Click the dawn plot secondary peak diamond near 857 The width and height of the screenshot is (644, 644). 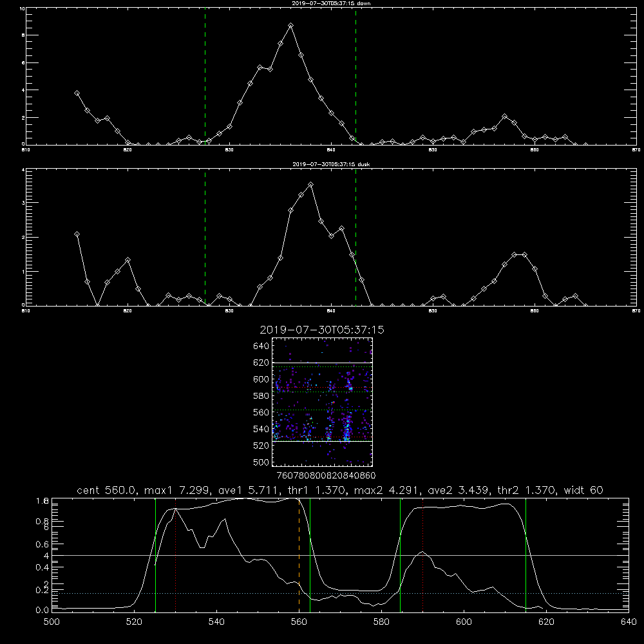[x=505, y=117]
